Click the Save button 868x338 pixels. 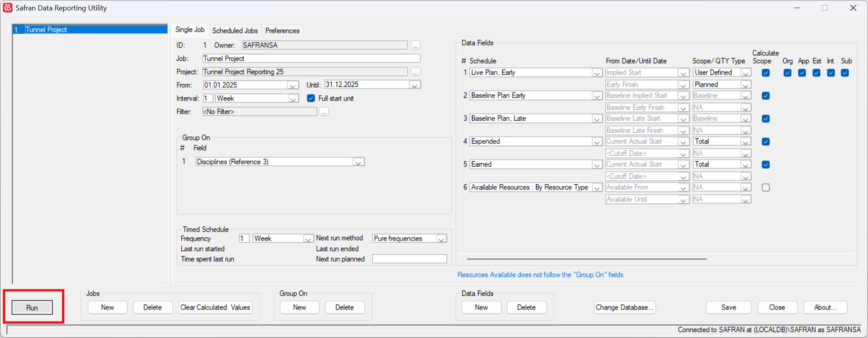click(729, 307)
